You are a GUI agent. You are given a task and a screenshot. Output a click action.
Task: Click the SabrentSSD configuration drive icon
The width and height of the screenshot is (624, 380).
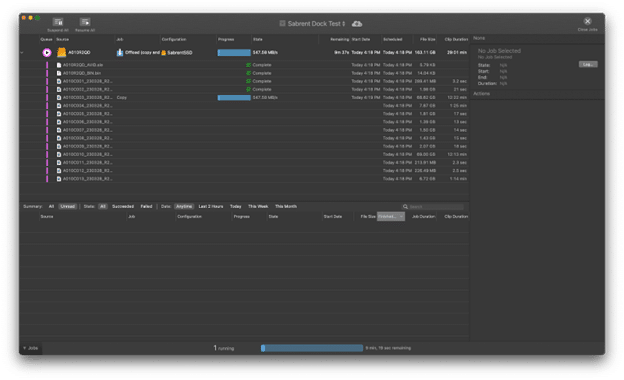(x=164, y=53)
